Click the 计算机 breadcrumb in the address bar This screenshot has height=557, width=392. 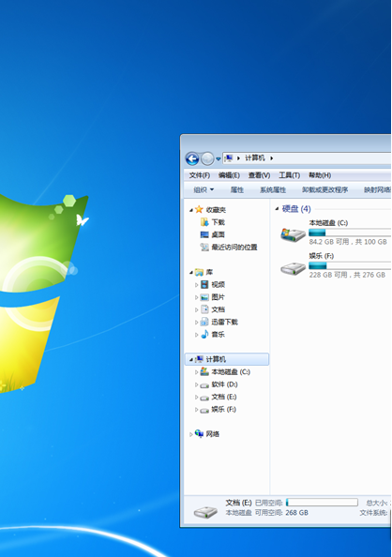click(x=255, y=158)
